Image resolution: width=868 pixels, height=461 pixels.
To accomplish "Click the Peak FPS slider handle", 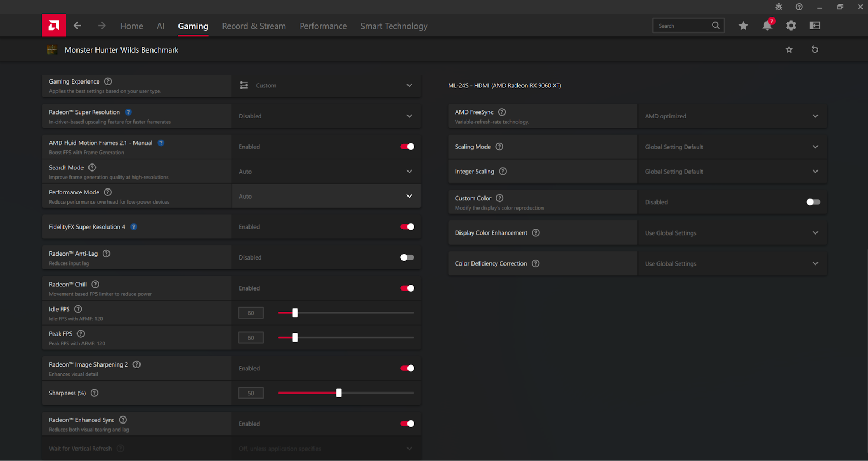I will click(x=295, y=338).
